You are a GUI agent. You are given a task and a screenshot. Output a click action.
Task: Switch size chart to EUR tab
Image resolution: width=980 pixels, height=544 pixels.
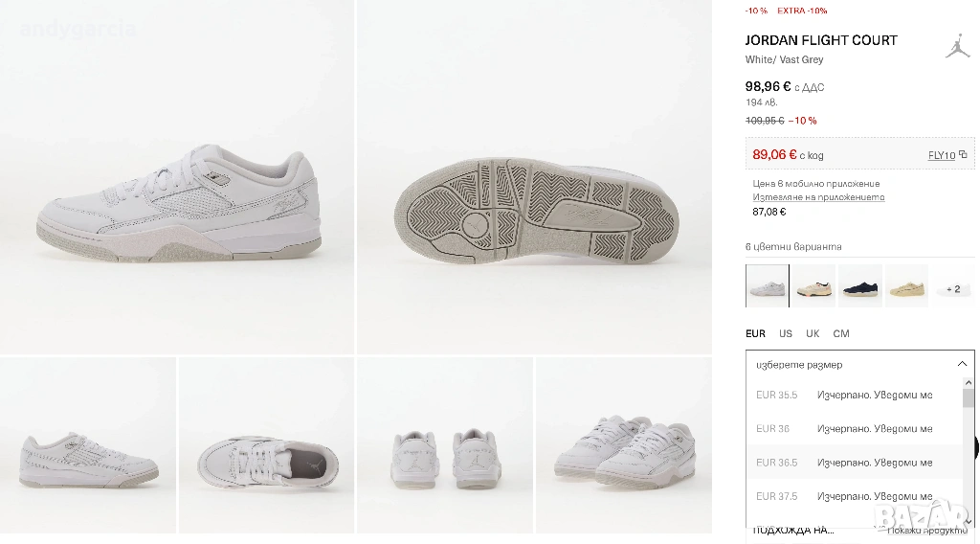point(755,334)
